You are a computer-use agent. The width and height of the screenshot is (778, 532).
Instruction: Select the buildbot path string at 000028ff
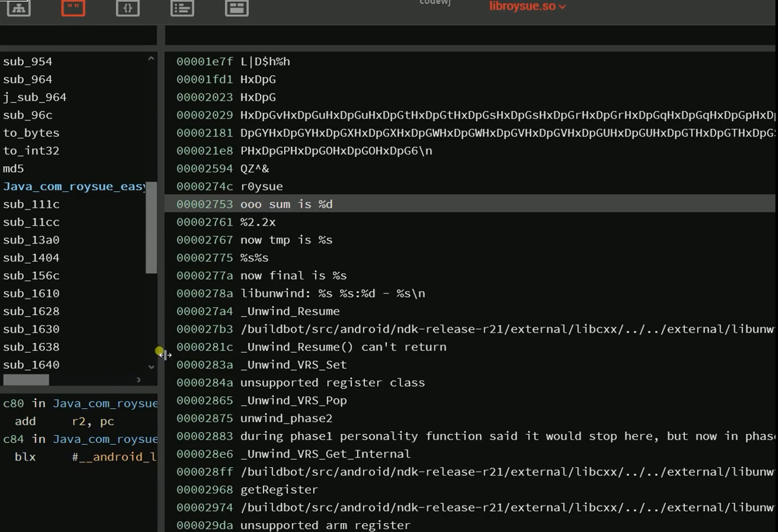coord(469,472)
